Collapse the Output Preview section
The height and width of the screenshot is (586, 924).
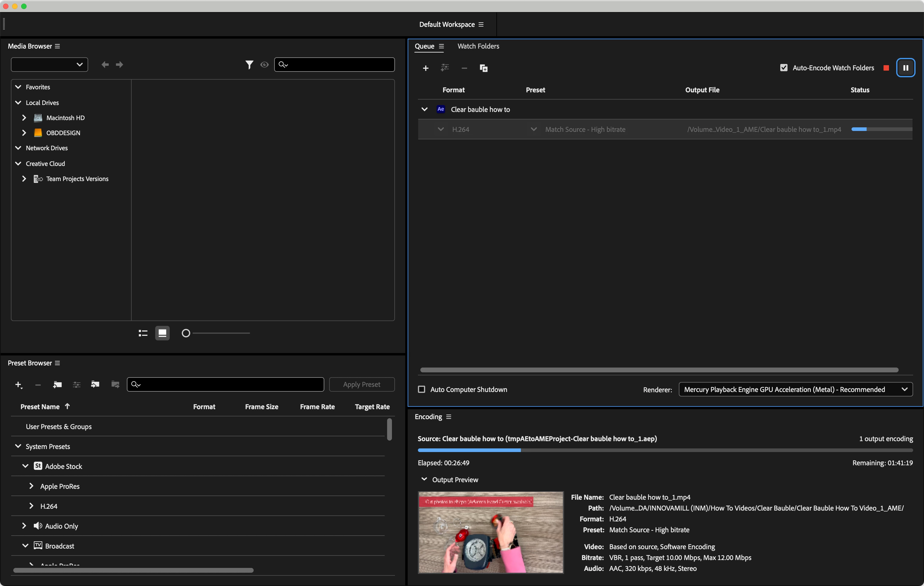pos(424,479)
